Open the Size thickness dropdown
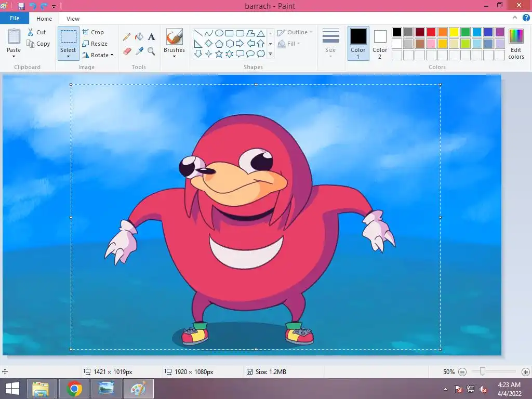This screenshot has height=399, width=532. pyautogui.click(x=330, y=44)
